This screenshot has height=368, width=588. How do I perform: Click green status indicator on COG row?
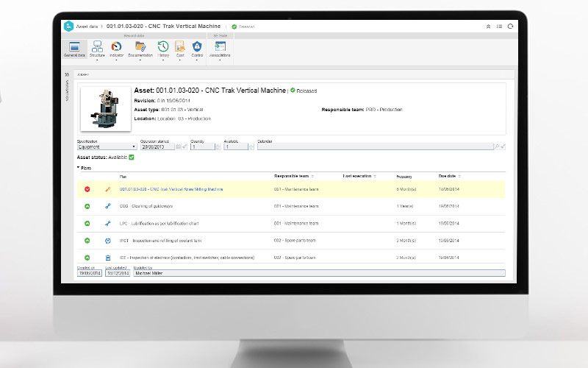[87, 206]
